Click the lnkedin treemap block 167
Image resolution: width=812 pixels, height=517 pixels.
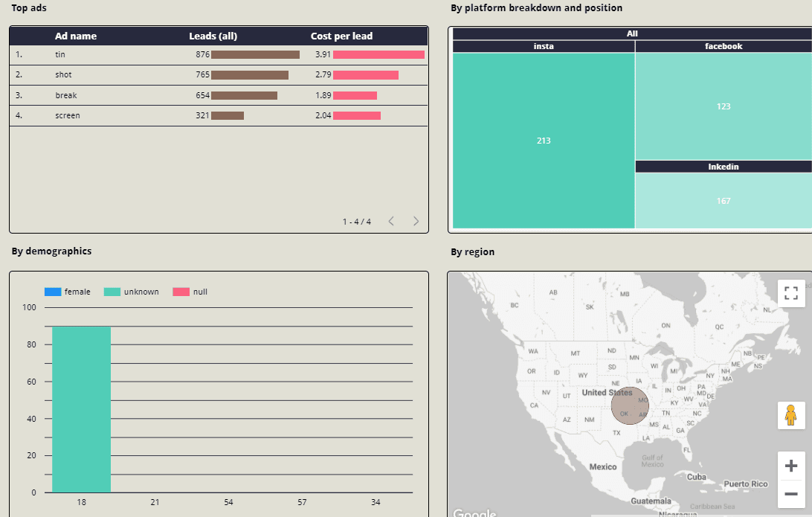click(724, 201)
